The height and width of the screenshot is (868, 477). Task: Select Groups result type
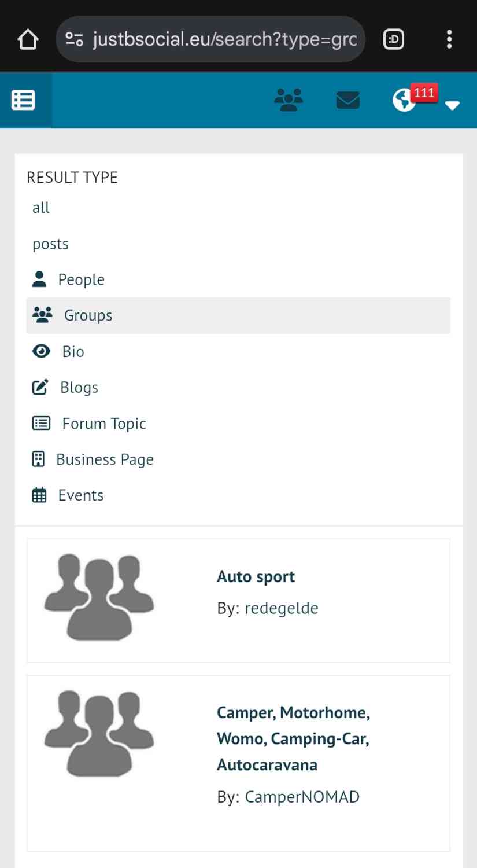click(88, 315)
